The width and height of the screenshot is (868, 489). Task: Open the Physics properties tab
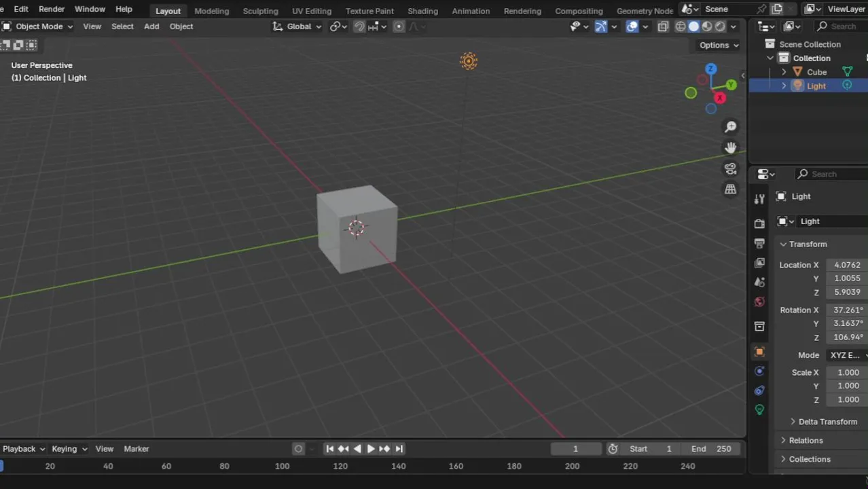tap(759, 371)
